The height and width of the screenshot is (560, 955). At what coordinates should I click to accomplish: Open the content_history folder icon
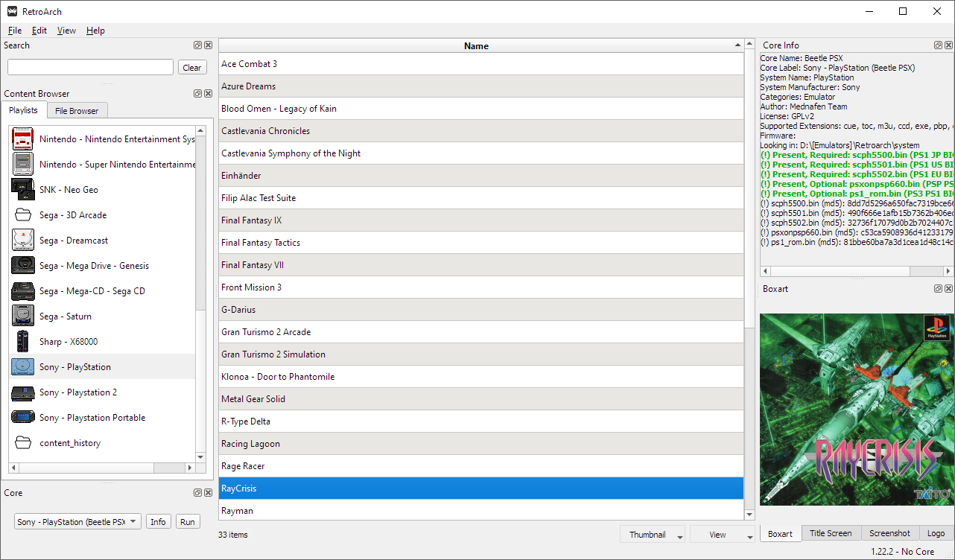pos(23,443)
